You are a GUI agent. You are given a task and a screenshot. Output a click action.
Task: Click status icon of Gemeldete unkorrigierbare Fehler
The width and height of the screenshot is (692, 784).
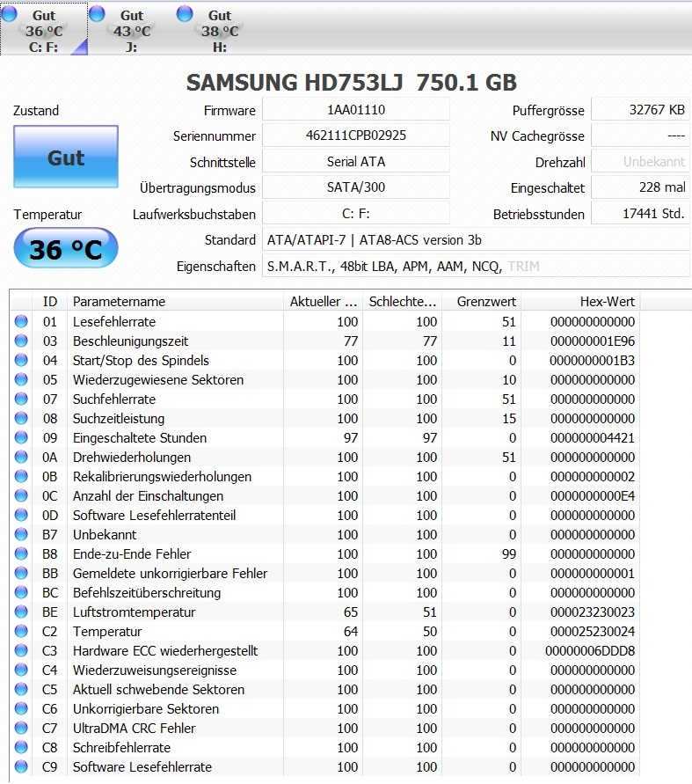coord(21,573)
